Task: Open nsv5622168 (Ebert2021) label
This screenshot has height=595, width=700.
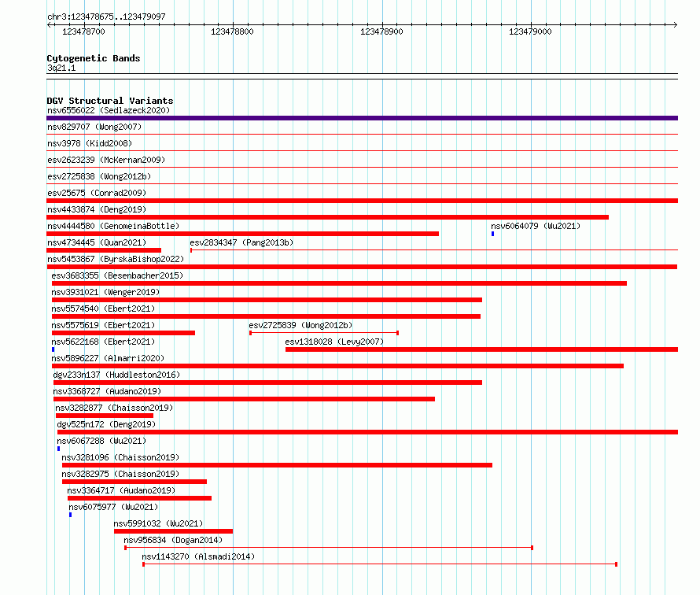Action: 103,342
